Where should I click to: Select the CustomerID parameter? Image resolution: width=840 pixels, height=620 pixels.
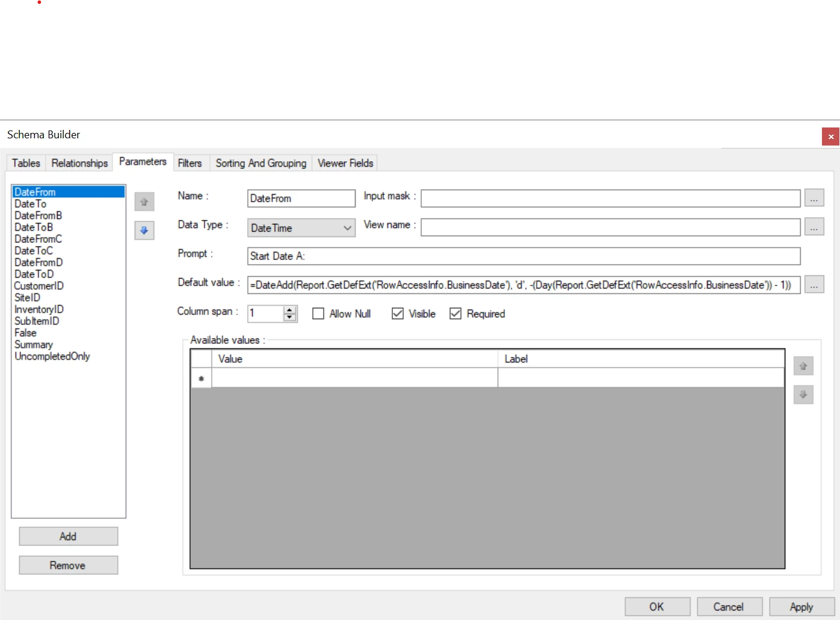click(39, 286)
